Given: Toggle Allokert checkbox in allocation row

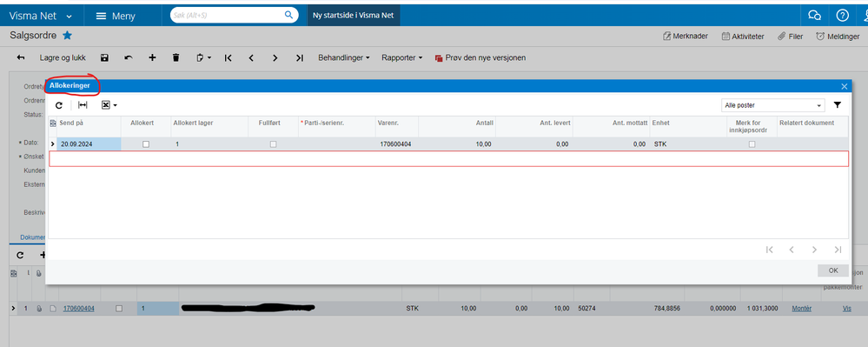Looking at the screenshot, I should [x=146, y=144].
